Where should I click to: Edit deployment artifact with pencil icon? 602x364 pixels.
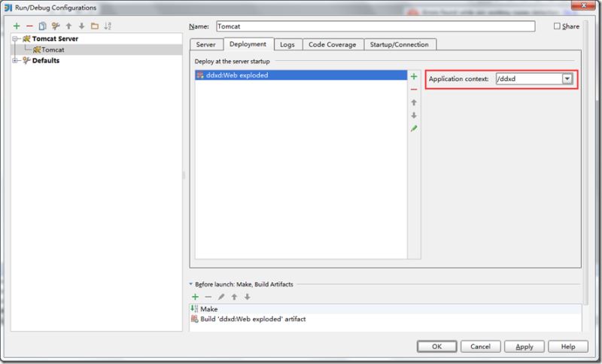(x=414, y=129)
